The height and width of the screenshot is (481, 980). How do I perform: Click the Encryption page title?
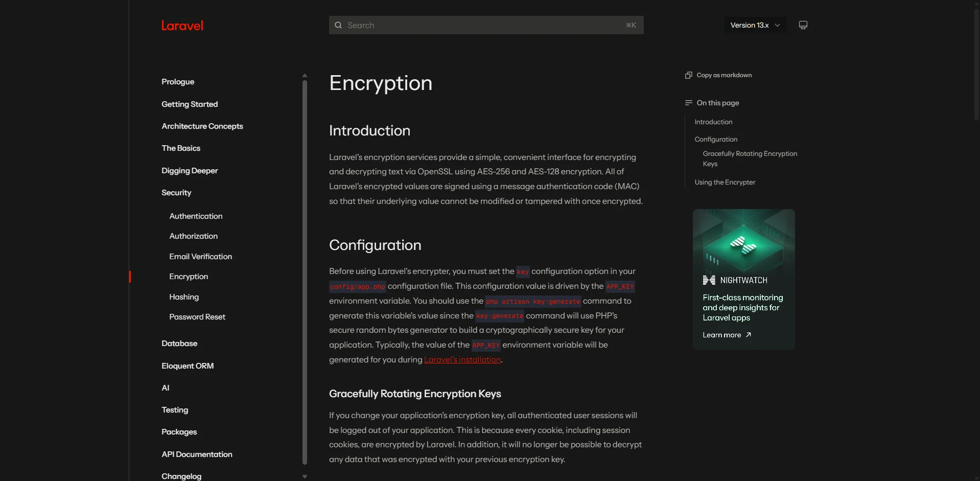point(381,83)
